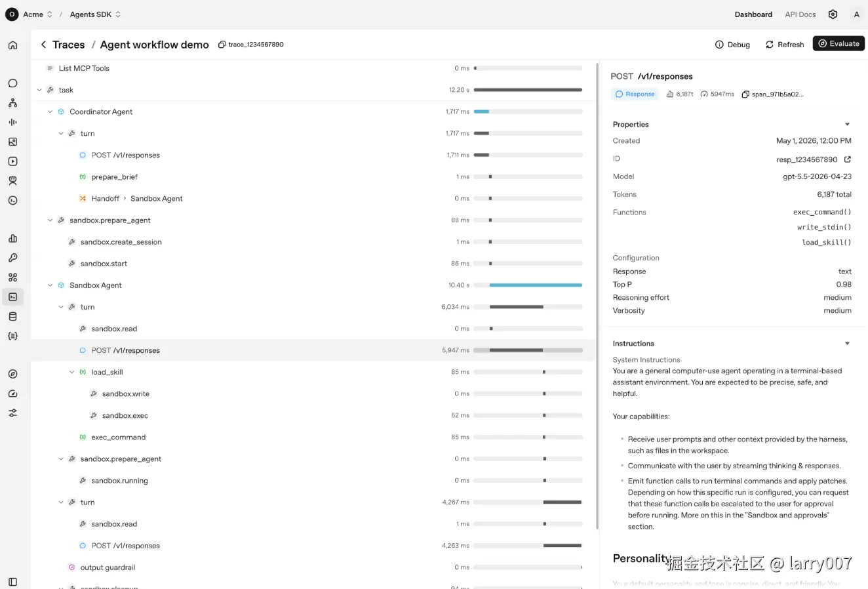Select the sandbox.write row
868x589 pixels.
(x=313, y=394)
